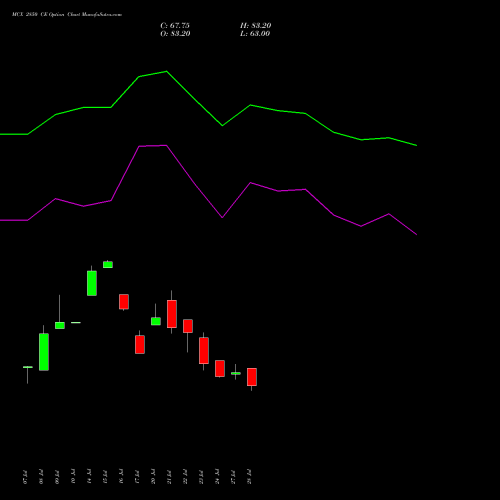The width and height of the screenshot is (500, 500).
Task: Click the topmost small green candlestick
Action: pos(108,264)
